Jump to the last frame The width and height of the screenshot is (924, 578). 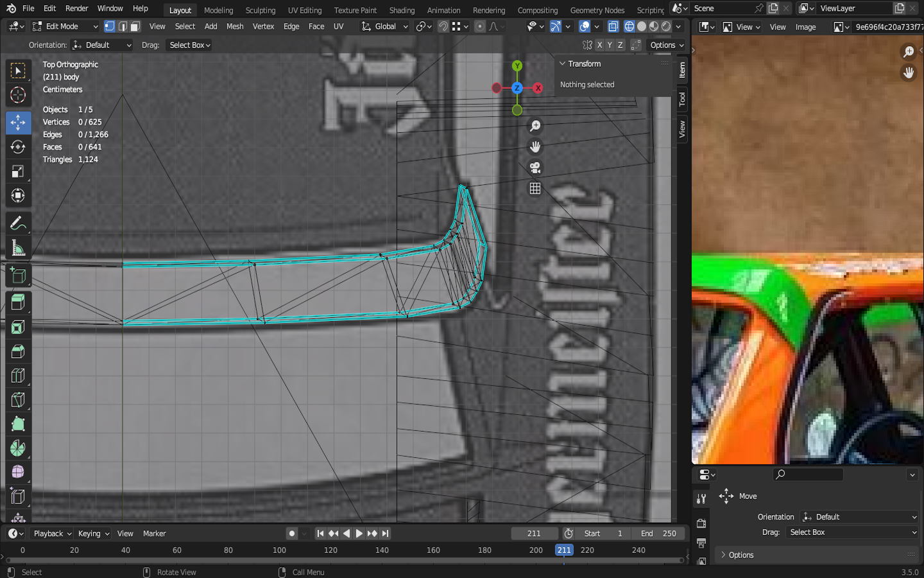[385, 533]
